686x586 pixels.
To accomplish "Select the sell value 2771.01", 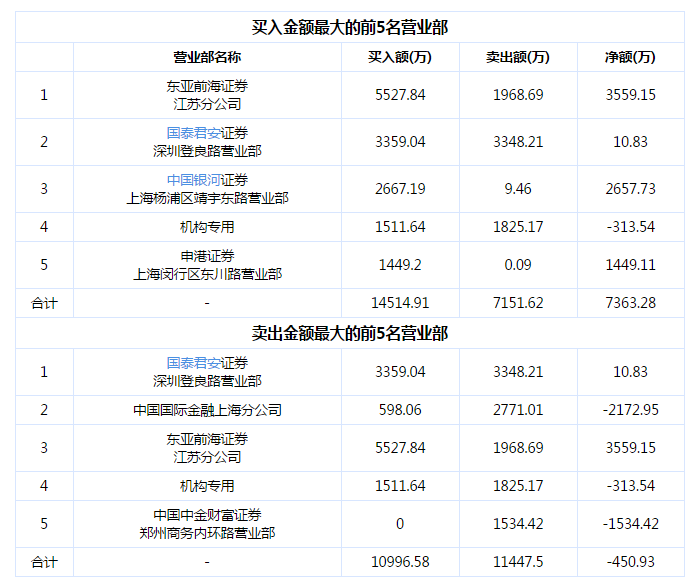I will coord(518,410).
